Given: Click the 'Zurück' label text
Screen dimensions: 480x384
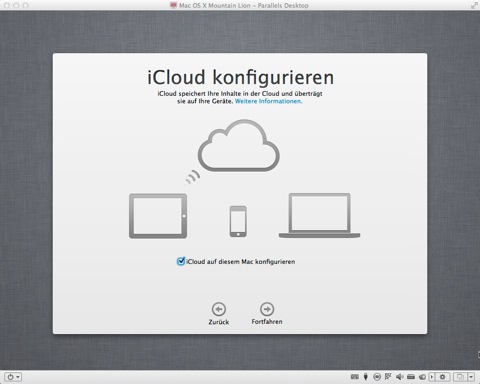Looking at the screenshot, I should tap(219, 322).
